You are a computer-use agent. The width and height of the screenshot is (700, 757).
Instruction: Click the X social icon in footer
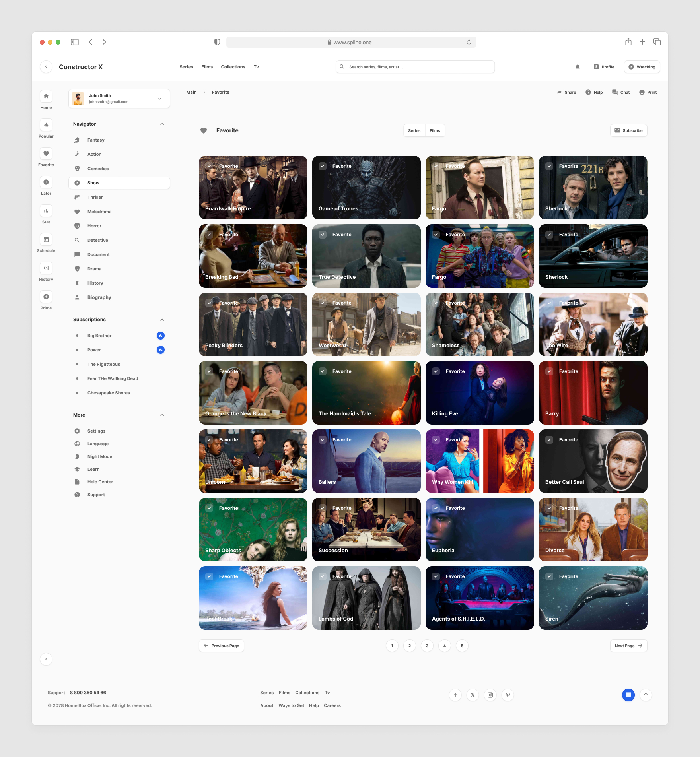point(473,695)
